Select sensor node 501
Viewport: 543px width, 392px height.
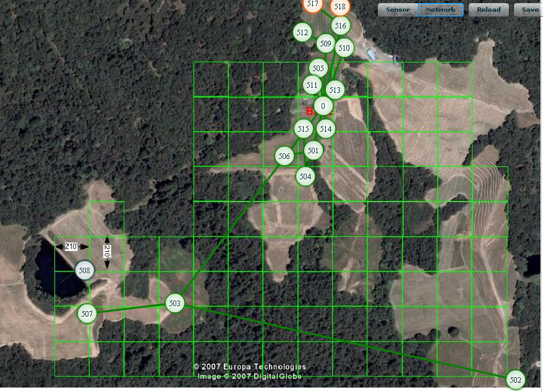click(x=313, y=150)
